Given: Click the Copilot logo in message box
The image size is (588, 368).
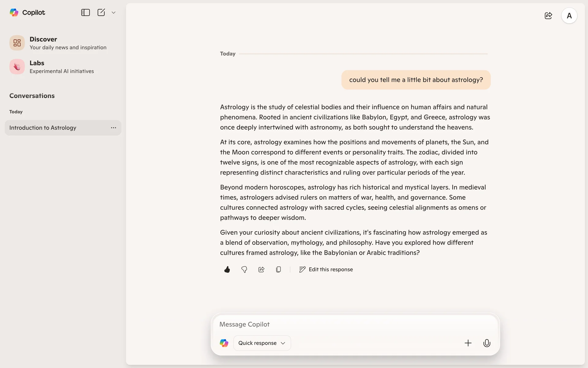Looking at the screenshot, I should click(224, 343).
